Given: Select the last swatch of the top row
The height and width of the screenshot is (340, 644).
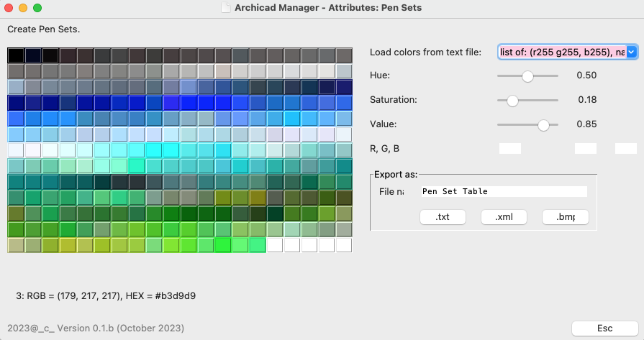Looking at the screenshot, I should (344, 55).
